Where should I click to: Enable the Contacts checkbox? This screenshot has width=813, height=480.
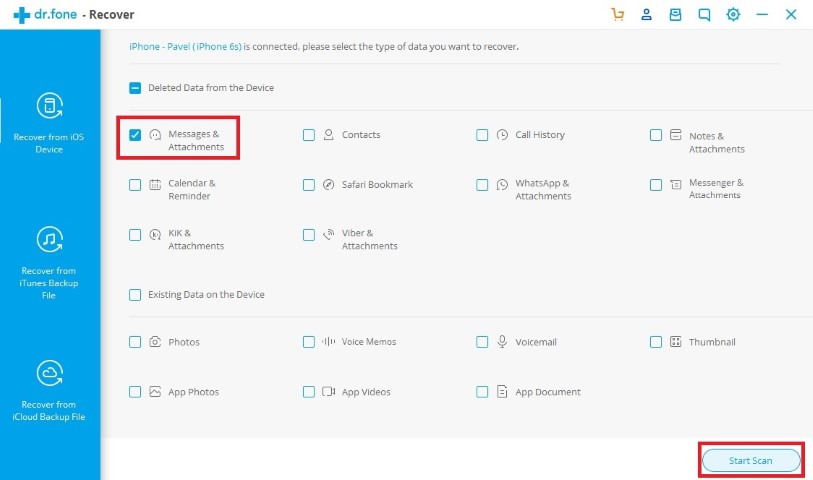309,135
